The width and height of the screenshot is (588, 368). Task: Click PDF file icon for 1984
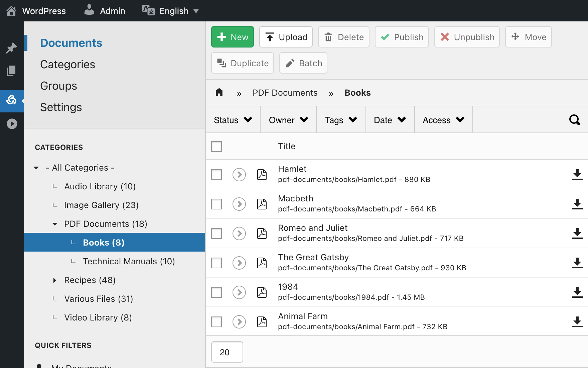(262, 292)
